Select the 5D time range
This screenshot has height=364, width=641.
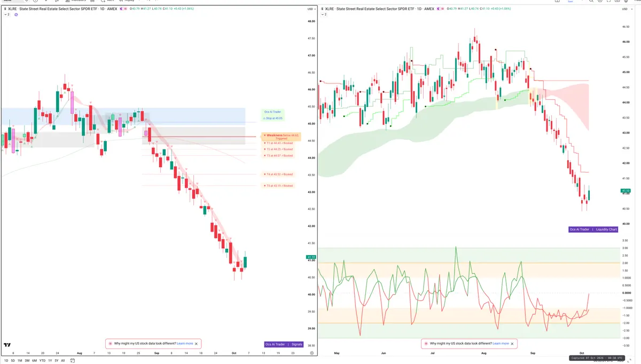(13, 361)
